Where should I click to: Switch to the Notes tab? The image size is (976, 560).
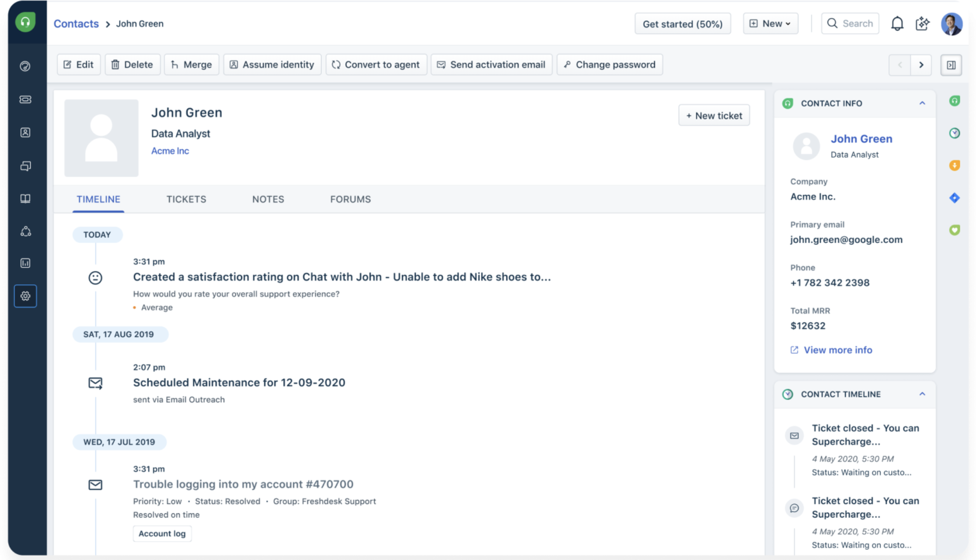pos(268,199)
